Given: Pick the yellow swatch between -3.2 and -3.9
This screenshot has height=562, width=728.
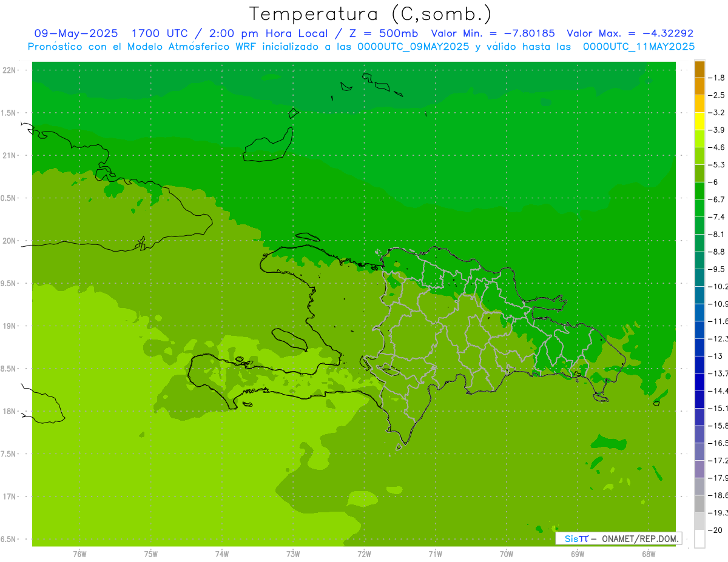Looking at the screenshot, I should pos(699,121).
